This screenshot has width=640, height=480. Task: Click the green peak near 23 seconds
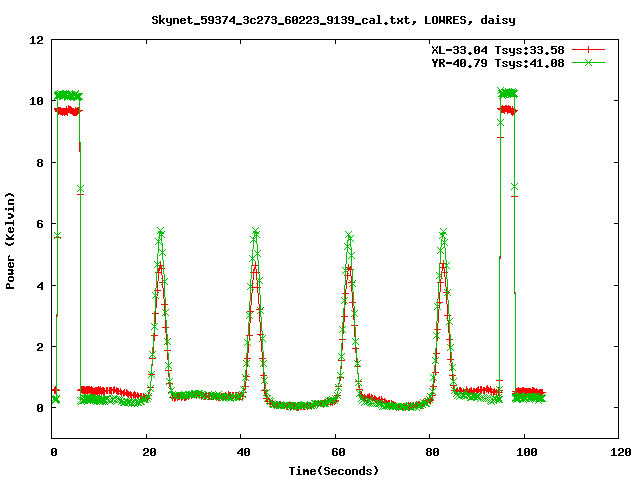point(160,231)
